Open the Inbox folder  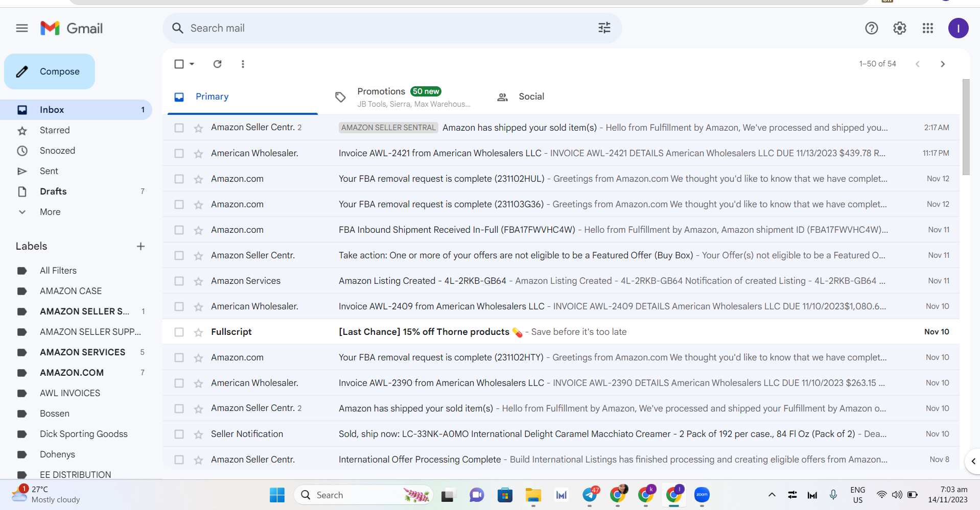[x=76, y=110]
